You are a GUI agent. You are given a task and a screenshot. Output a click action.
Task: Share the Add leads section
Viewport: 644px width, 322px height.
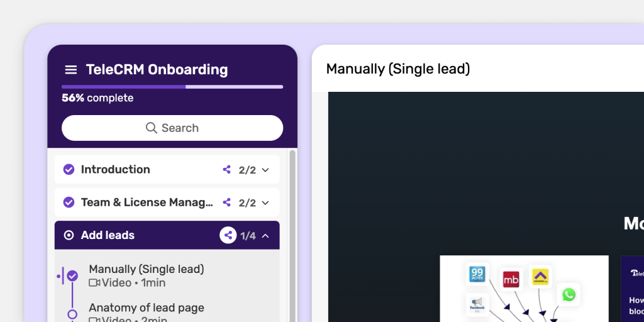point(228,235)
